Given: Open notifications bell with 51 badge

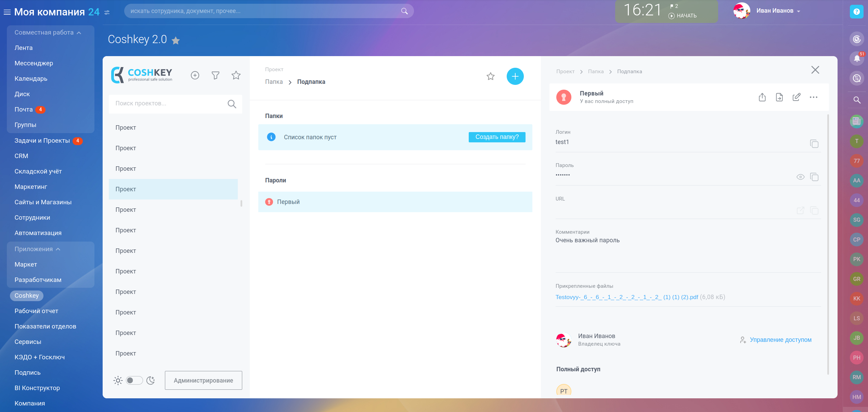Looking at the screenshot, I should (857, 59).
